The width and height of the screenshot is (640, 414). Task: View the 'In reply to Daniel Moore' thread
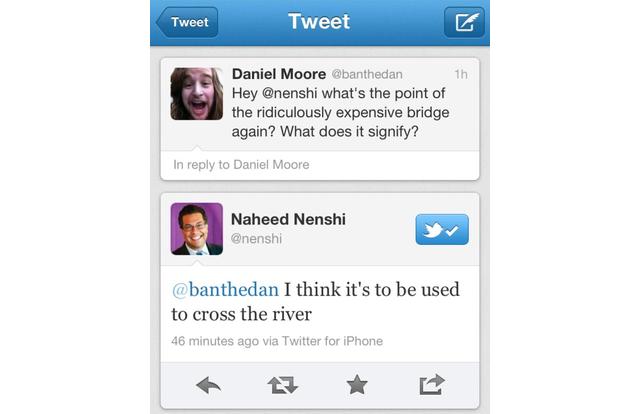click(x=241, y=164)
